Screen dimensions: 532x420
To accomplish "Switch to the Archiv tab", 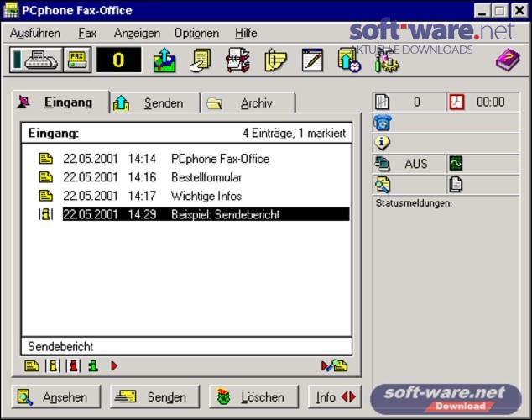I will 248,102.
